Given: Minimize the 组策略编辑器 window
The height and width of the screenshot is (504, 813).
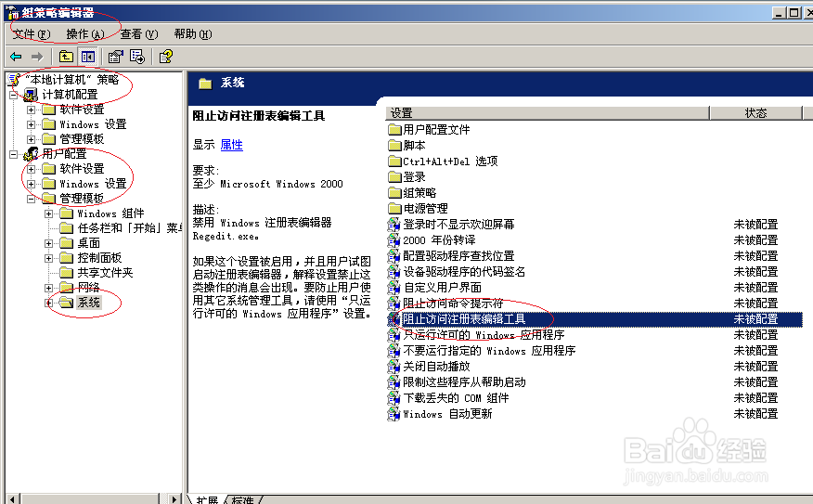Looking at the screenshot, I should click(x=779, y=12).
